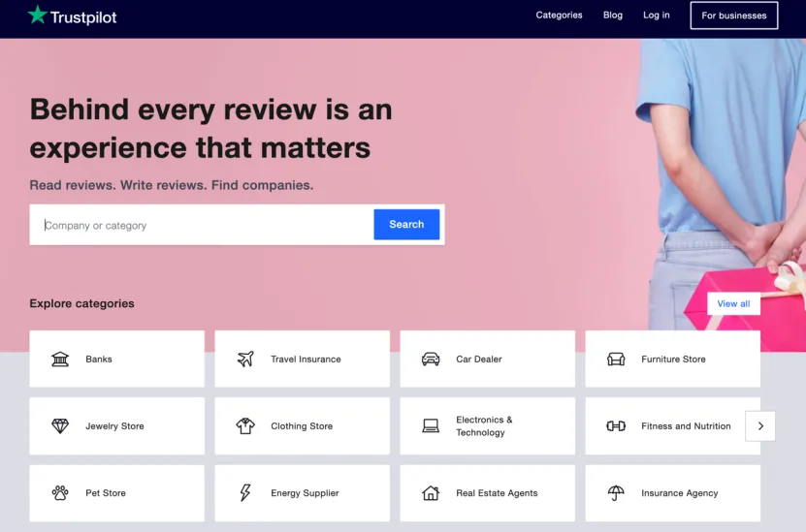Click the Trustpilot green star logo

coord(38,15)
